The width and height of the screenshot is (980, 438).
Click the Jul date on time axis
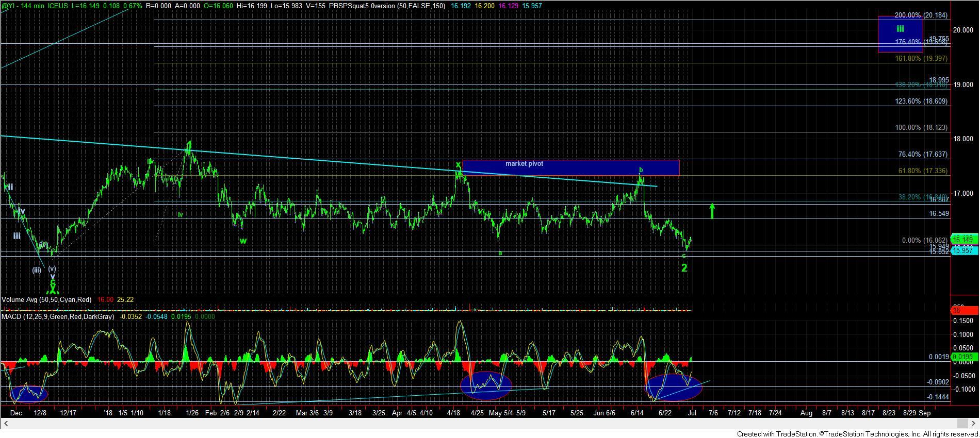(692, 413)
